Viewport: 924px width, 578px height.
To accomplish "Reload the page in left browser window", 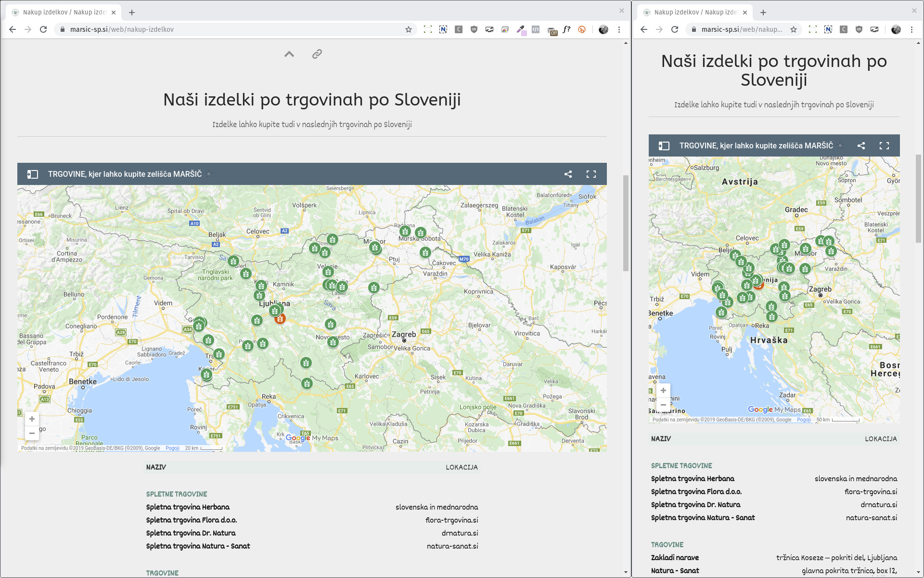I will coord(43,29).
